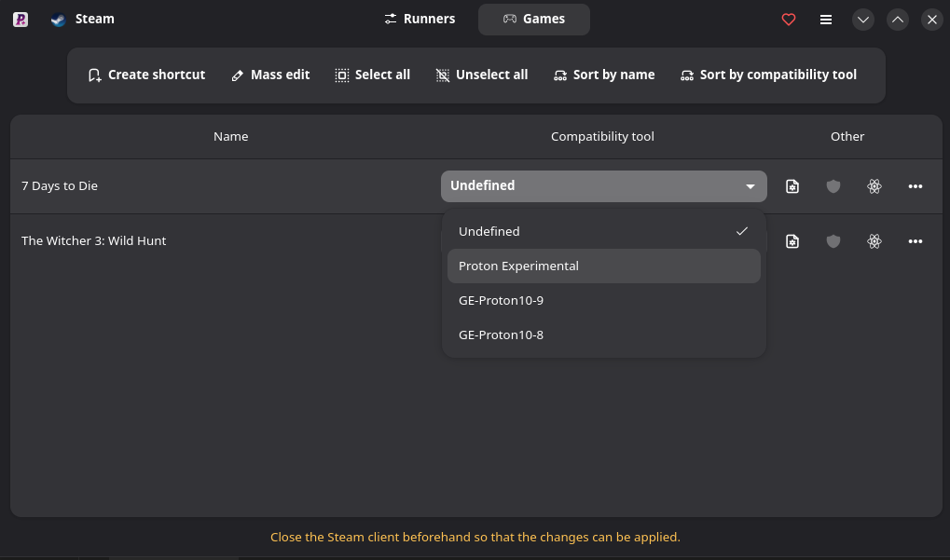
Task: Click the Compatibility tool column header
Action: pyautogui.click(x=602, y=137)
